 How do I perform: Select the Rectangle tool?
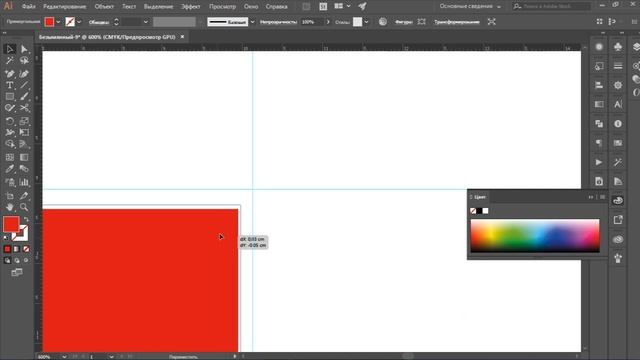[10, 97]
